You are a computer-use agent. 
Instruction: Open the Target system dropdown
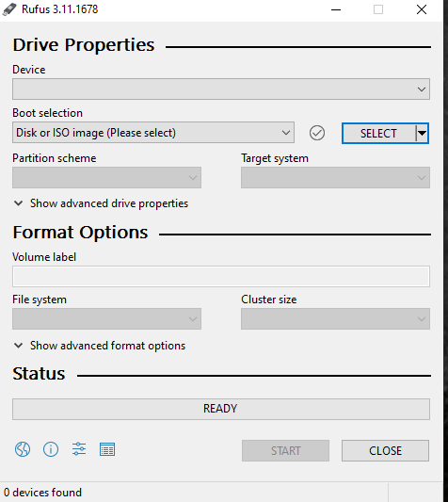[x=335, y=177]
